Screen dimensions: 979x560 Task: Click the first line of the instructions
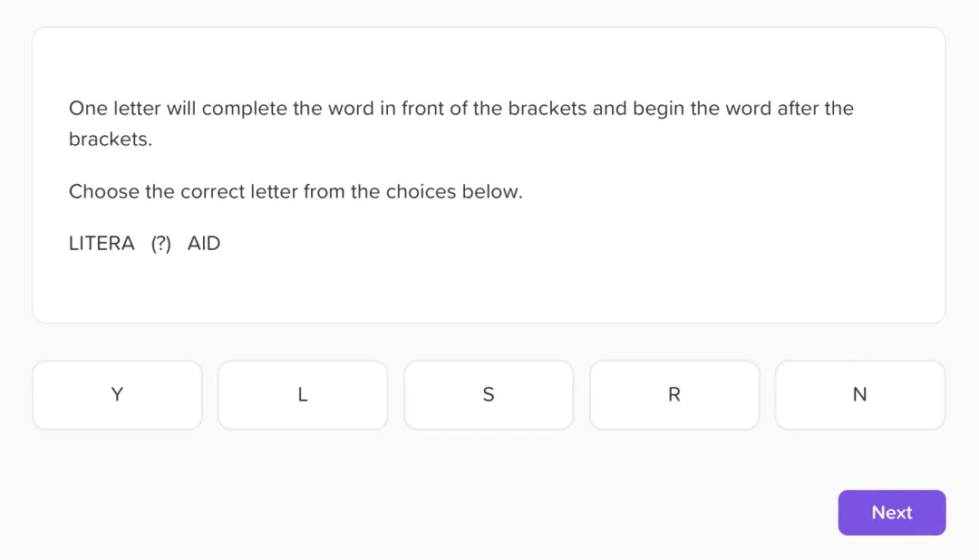click(x=460, y=109)
